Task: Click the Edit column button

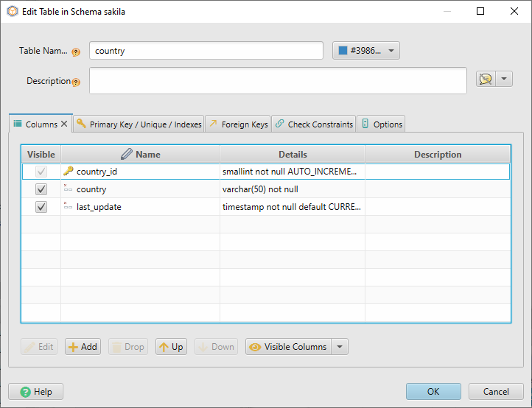Action: pyautogui.click(x=39, y=347)
